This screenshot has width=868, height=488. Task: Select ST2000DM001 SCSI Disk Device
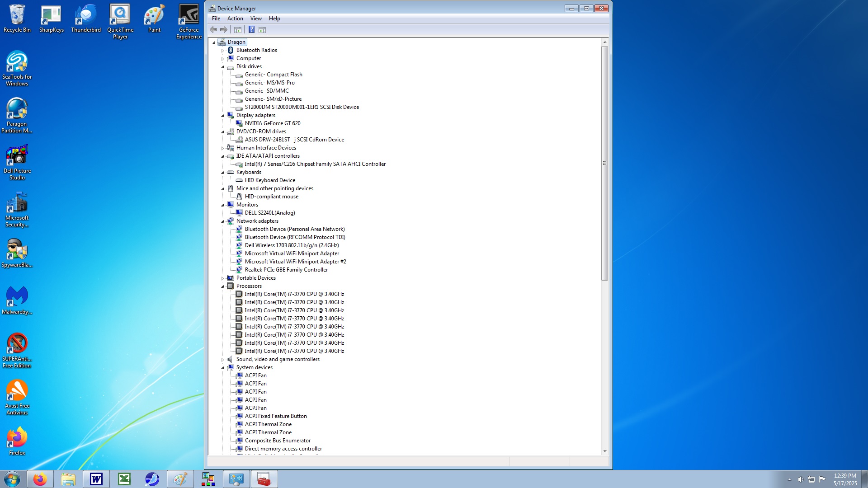pos(302,107)
